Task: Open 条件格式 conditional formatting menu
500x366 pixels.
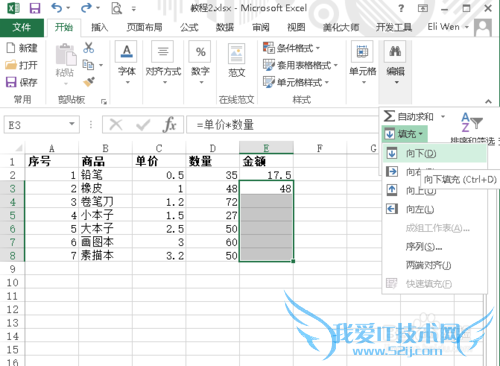Action: tap(291, 48)
